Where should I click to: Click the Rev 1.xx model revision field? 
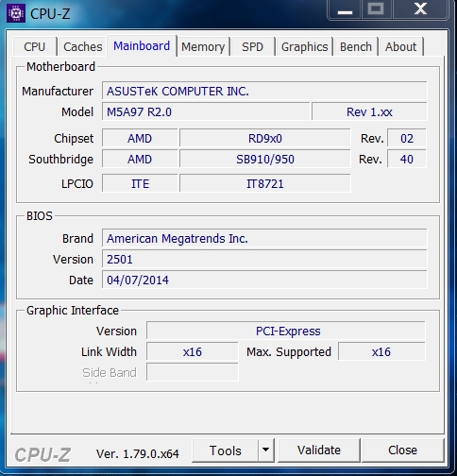(369, 111)
